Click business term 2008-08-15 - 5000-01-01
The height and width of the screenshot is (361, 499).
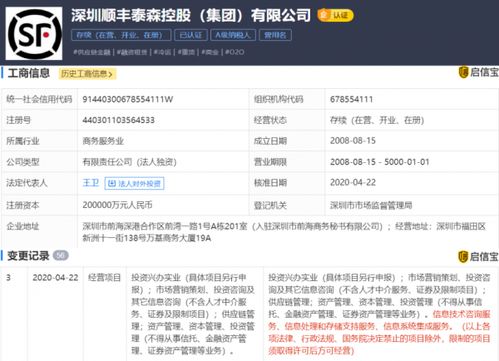[x=380, y=162]
